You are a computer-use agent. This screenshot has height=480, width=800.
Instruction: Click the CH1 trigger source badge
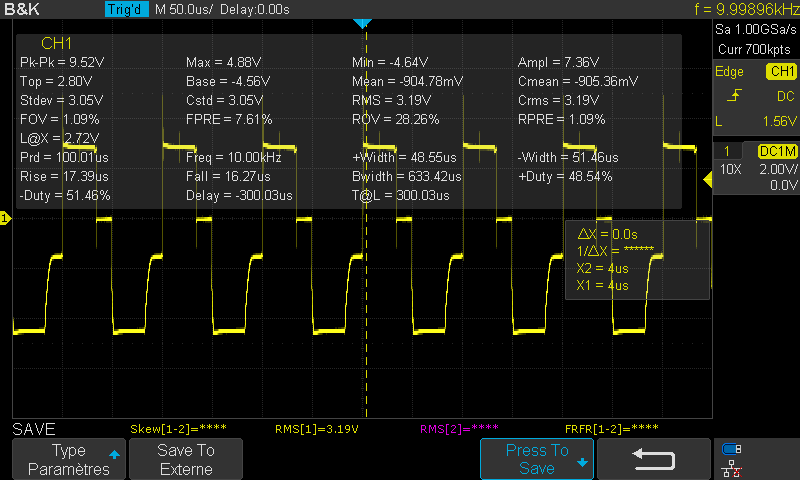click(x=781, y=71)
